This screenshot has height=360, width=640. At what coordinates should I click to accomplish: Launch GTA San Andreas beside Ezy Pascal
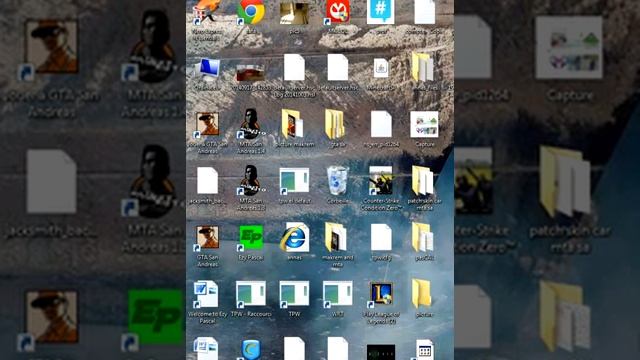207,238
